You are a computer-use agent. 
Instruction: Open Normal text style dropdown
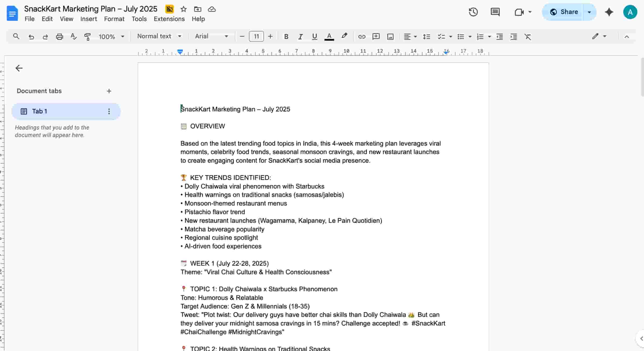[x=159, y=36]
